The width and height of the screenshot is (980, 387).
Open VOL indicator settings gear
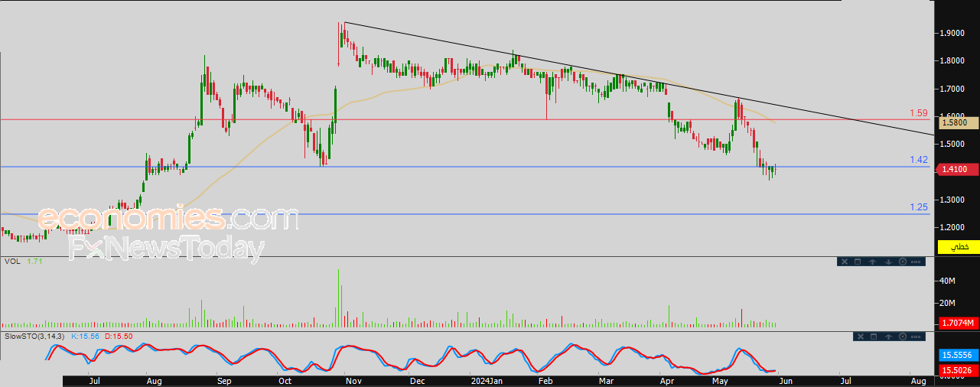(903, 262)
